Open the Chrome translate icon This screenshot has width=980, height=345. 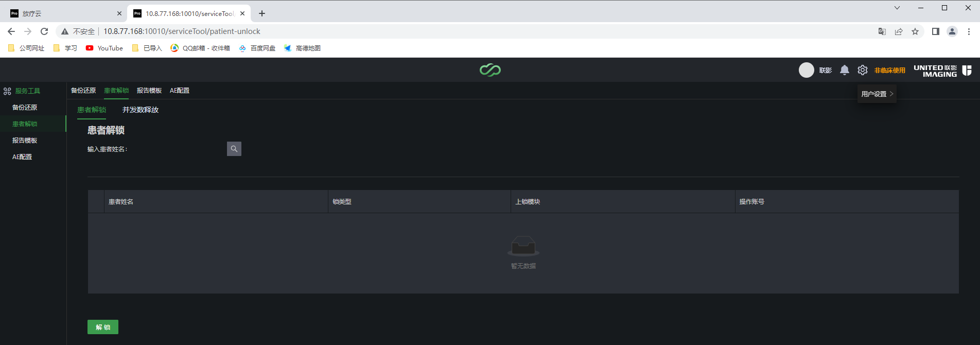tap(882, 31)
